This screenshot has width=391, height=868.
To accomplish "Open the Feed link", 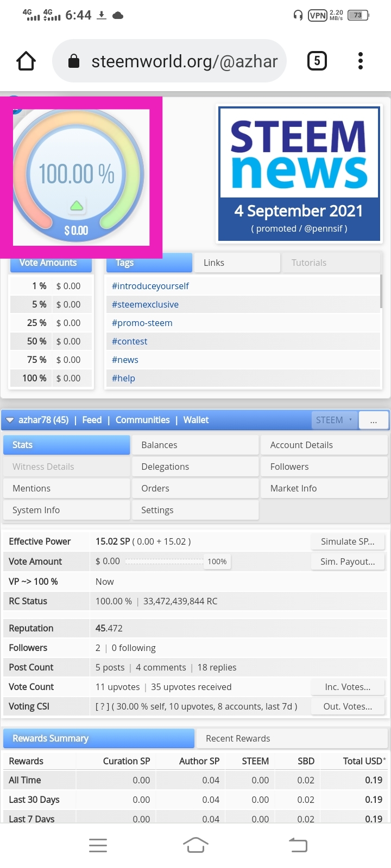I will coord(92,420).
